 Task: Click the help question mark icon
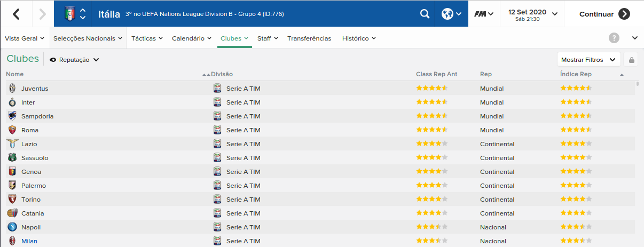coord(614,38)
